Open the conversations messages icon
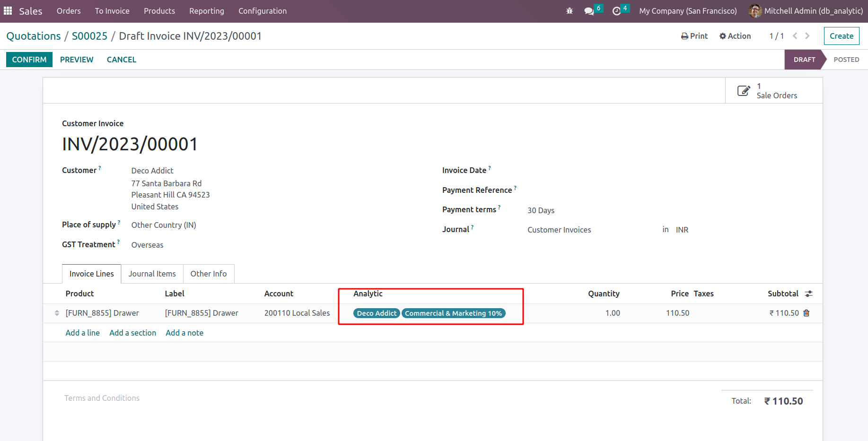The height and width of the screenshot is (441, 868). [x=589, y=11]
